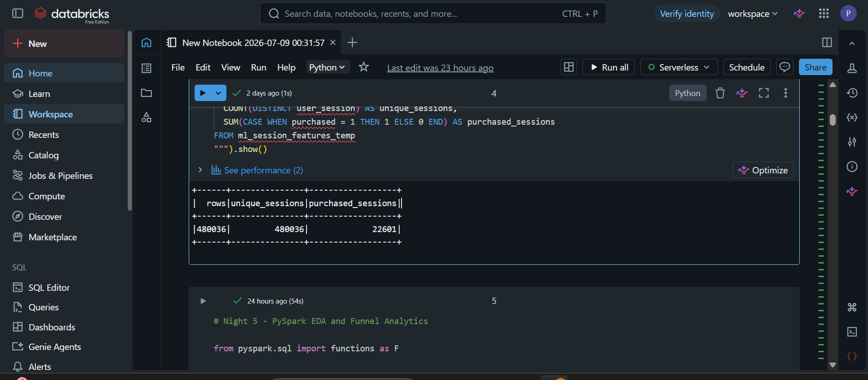Open the apps grid switcher
Viewport: 868px width, 380px height.
[x=823, y=14]
